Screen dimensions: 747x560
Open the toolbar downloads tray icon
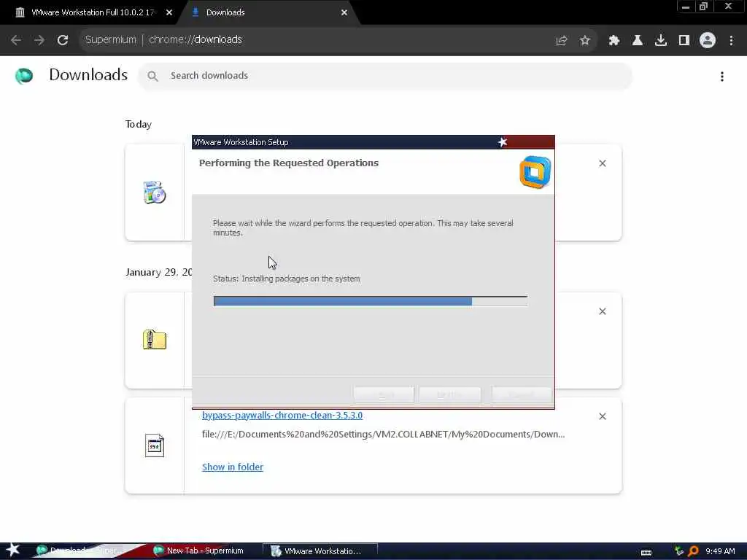[661, 41]
